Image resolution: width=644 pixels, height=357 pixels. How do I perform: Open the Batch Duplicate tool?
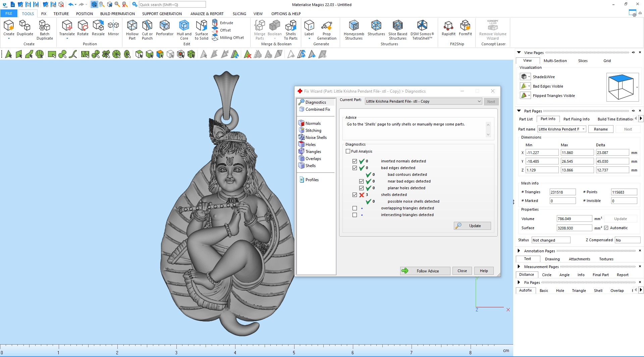[x=45, y=30]
